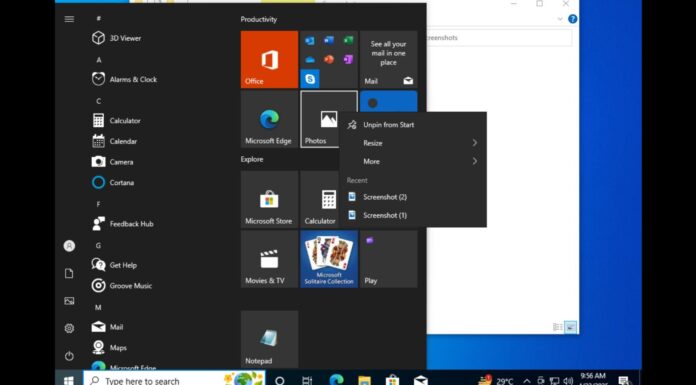Show hidden system tray icons
The height and width of the screenshot is (385, 696).
[x=527, y=381]
